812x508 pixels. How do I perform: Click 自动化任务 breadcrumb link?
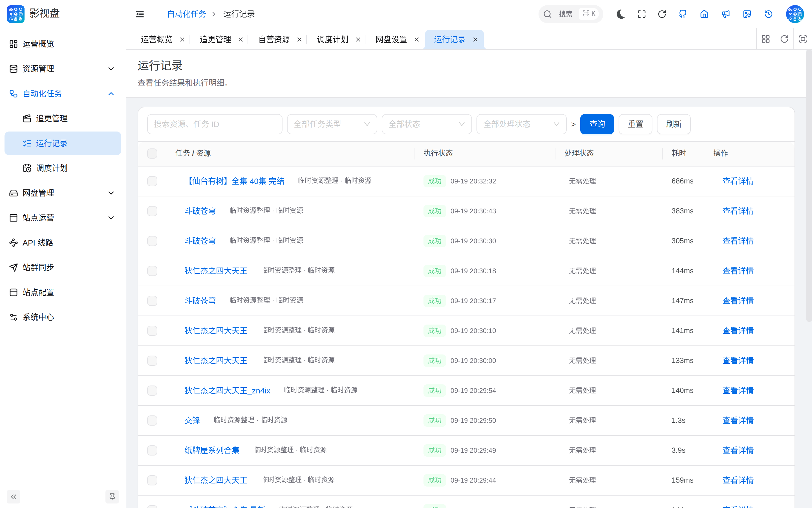coord(187,14)
